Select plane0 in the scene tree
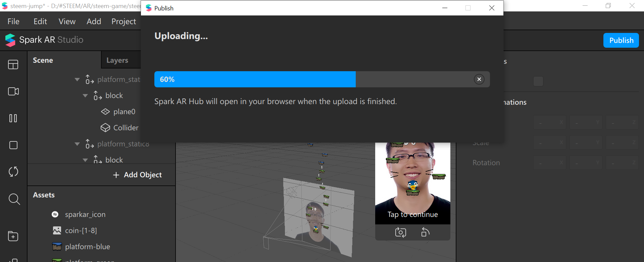 (124, 112)
